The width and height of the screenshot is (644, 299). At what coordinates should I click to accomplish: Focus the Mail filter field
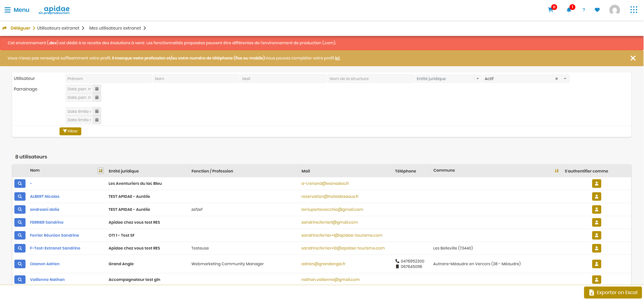click(x=283, y=79)
